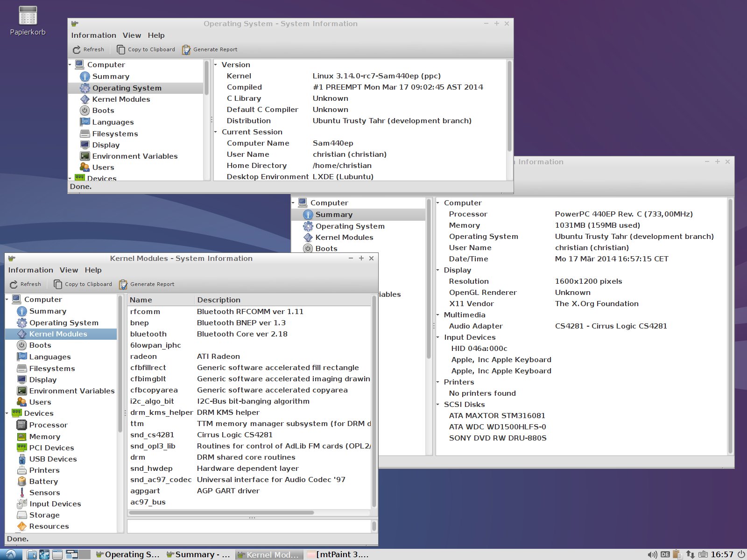This screenshot has height=560, width=747.
Task: Open Sensors in the Kernel Modules sidebar
Action: pos(44,492)
